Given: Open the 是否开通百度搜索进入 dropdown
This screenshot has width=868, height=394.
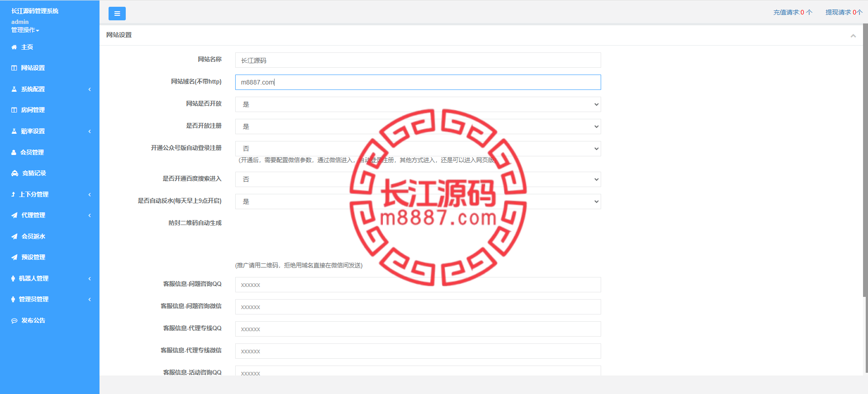Looking at the screenshot, I should [x=418, y=179].
